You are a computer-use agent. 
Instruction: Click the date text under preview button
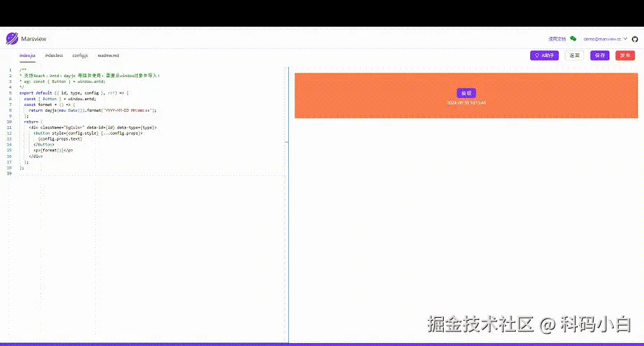(466, 103)
